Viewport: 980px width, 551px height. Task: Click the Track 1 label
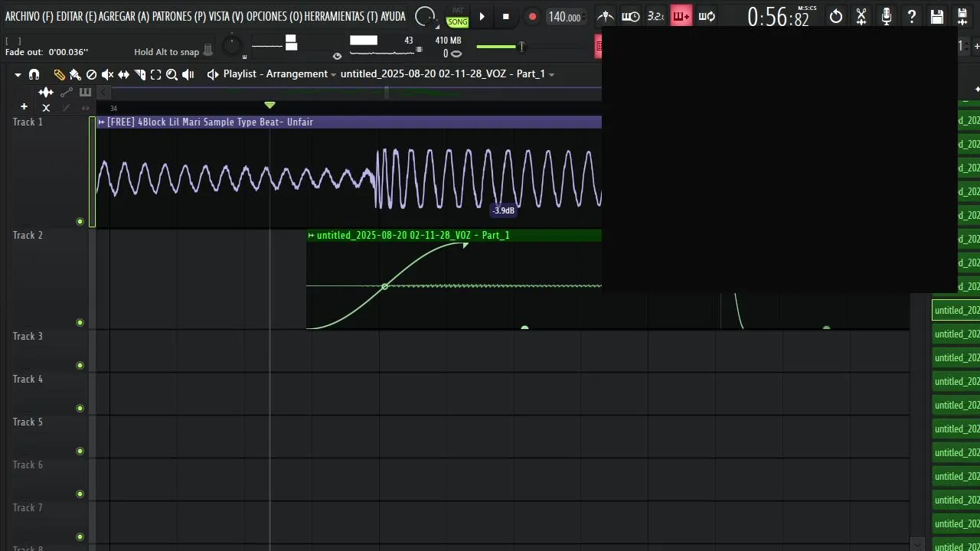point(28,122)
